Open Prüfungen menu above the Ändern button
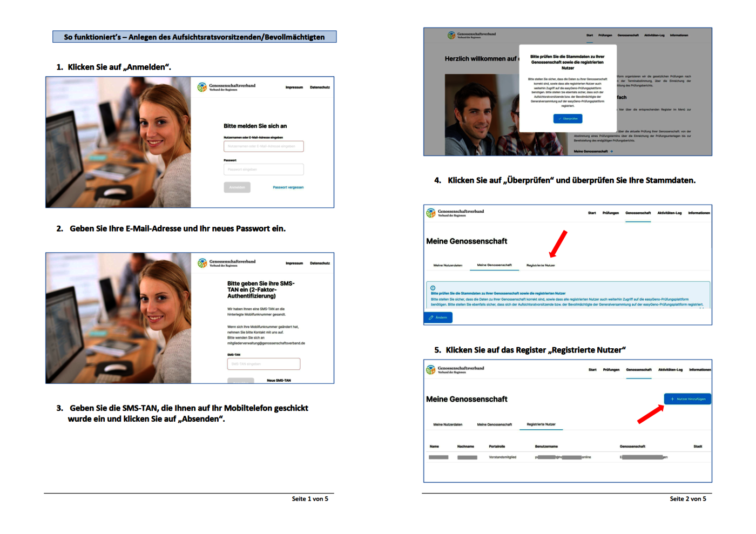 point(611,213)
